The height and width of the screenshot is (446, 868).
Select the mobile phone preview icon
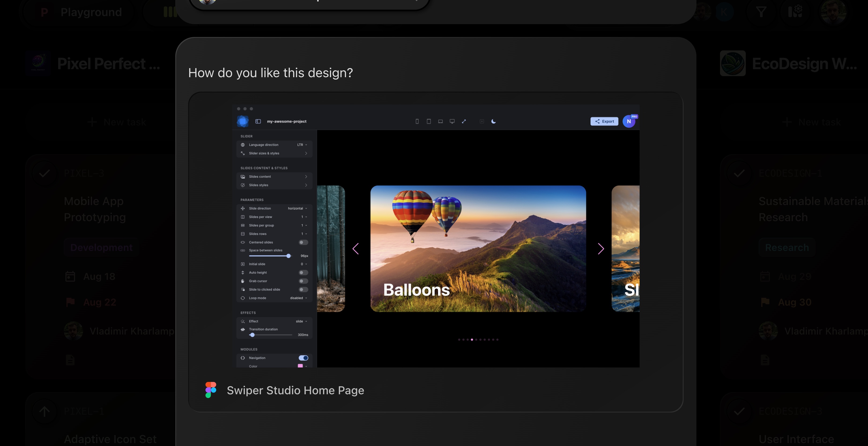417,121
